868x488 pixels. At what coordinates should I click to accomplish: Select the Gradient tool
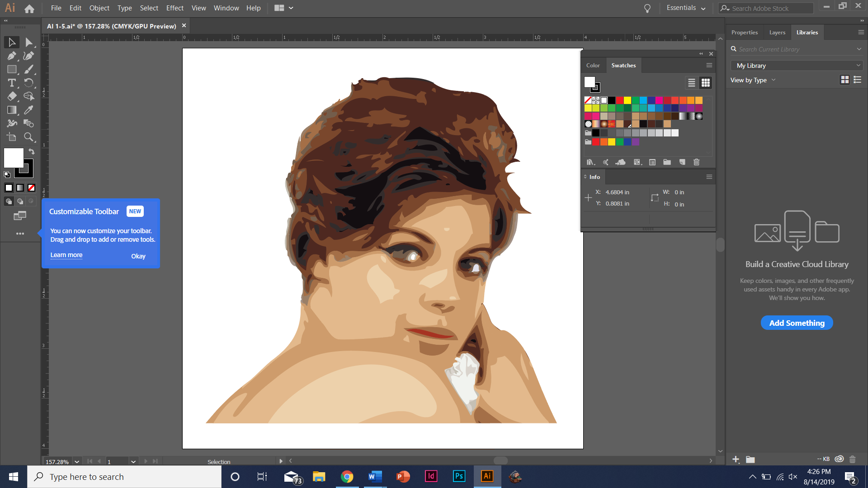pos(12,110)
